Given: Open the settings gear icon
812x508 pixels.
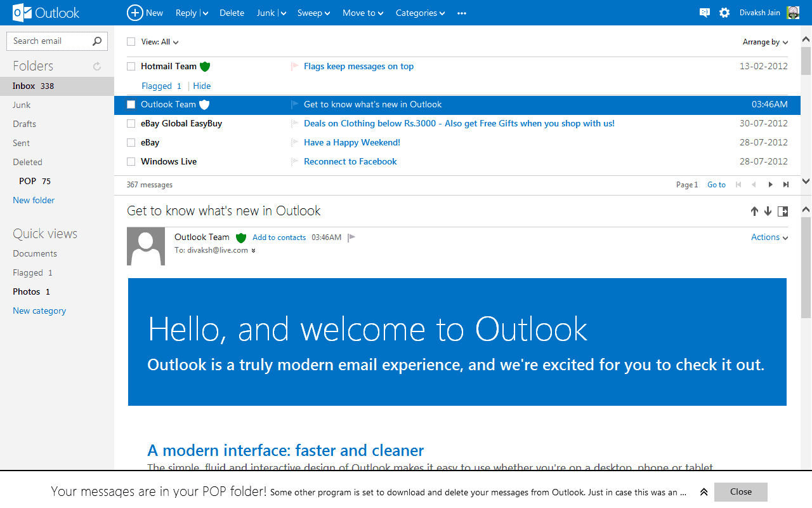Looking at the screenshot, I should pos(724,13).
